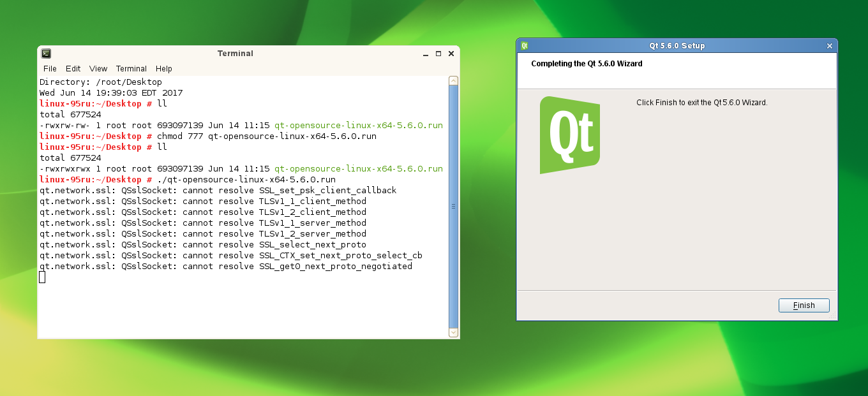
Task: Close the Terminal window
Action: 451,54
